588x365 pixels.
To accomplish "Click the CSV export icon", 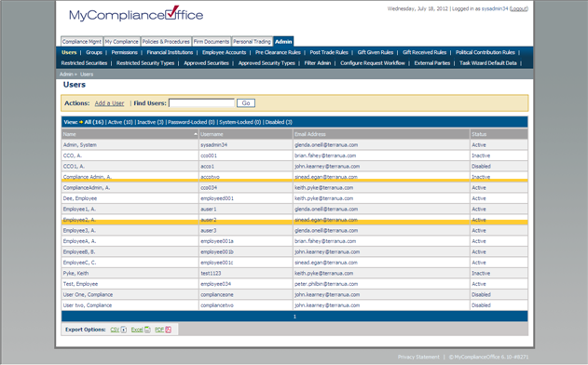I will pos(124,330).
